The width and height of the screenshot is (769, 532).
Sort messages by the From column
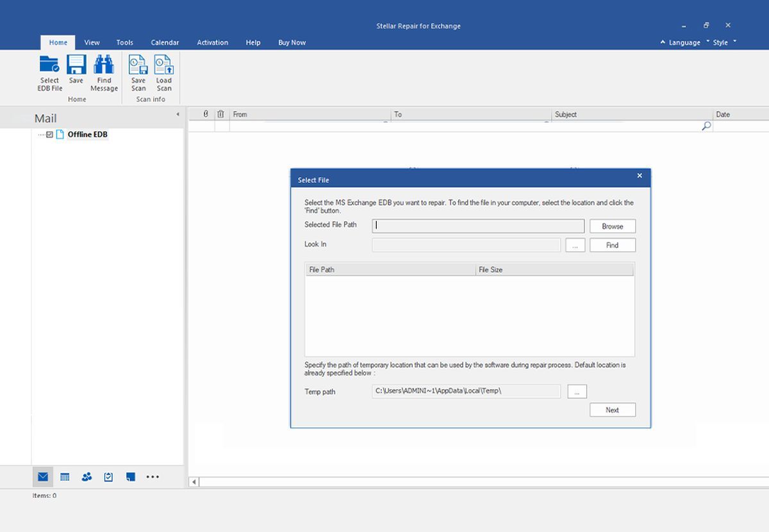pos(310,114)
